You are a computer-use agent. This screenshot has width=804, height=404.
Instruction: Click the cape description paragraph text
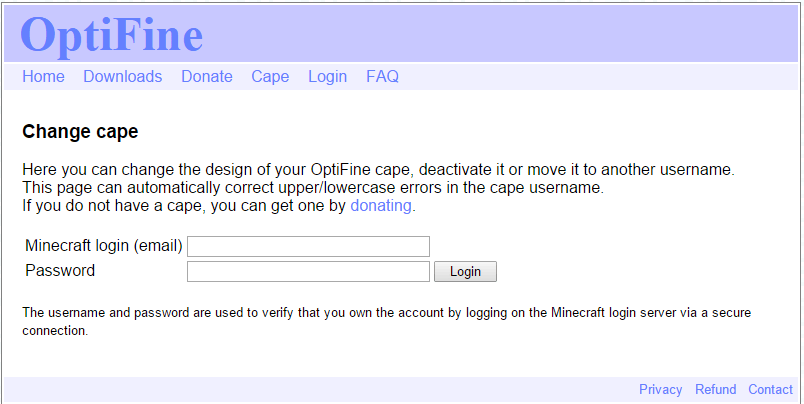click(378, 170)
